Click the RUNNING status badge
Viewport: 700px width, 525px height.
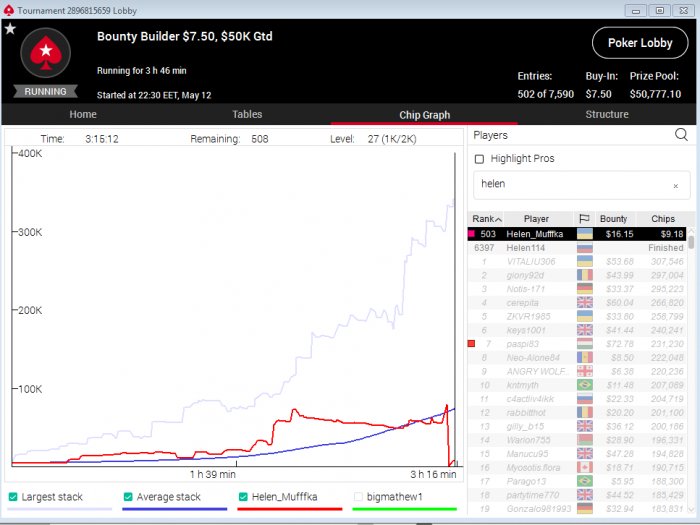[46, 92]
